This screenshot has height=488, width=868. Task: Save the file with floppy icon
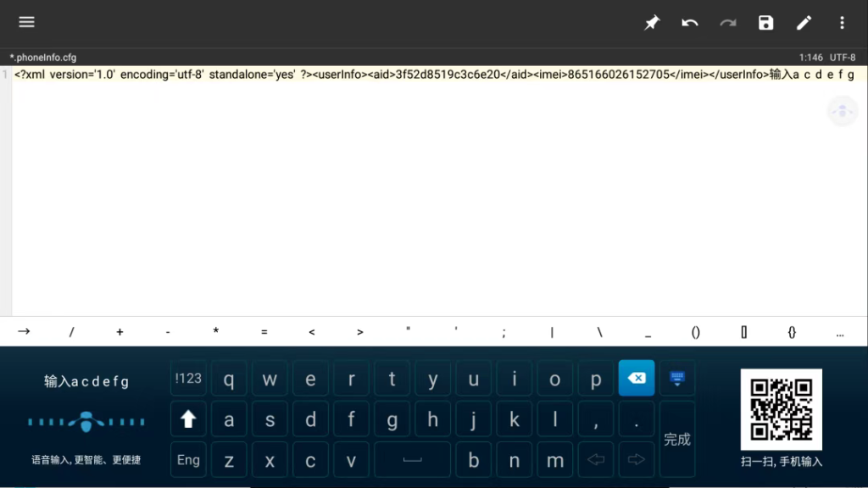point(765,23)
